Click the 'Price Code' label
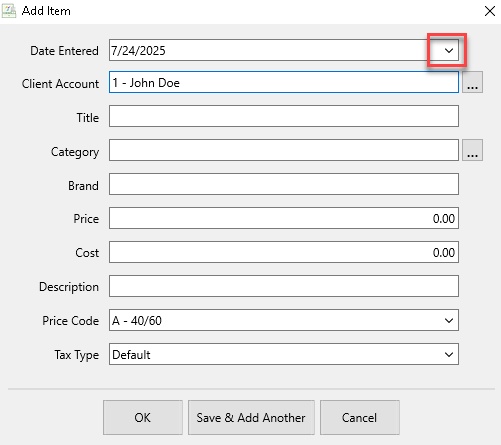Screen dimensions: 501x445 click(70, 321)
